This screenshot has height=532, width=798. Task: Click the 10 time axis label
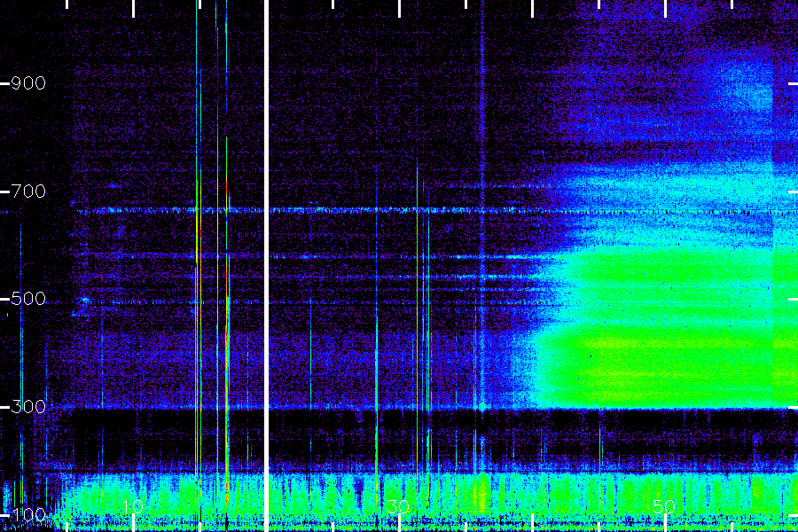point(132,507)
